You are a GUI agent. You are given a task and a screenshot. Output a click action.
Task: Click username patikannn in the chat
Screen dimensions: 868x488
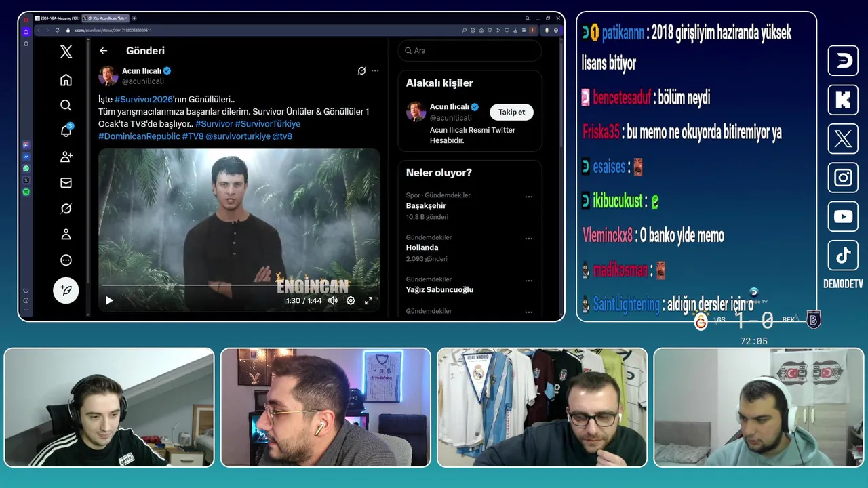click(x=623, y=33)
